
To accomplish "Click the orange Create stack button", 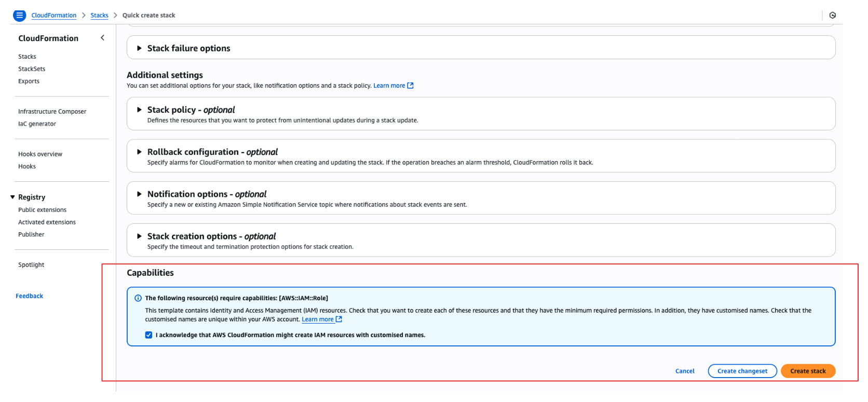I will pos(808,371).
